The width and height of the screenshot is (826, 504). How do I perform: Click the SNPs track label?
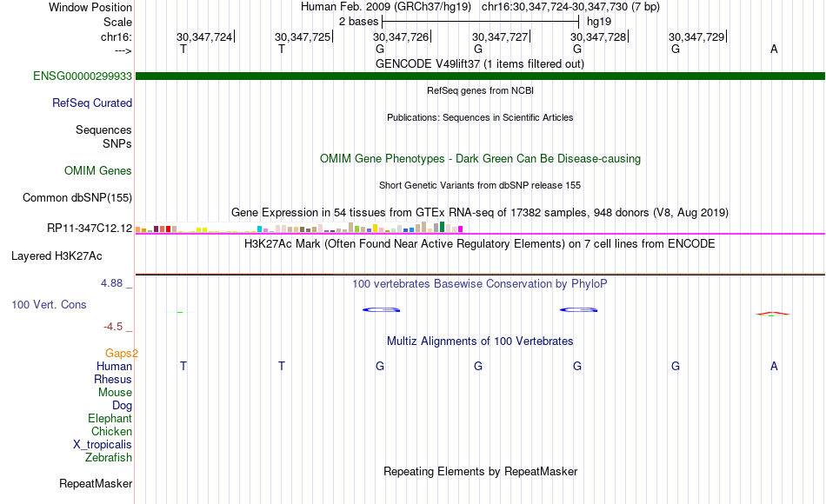pos(117,143)
